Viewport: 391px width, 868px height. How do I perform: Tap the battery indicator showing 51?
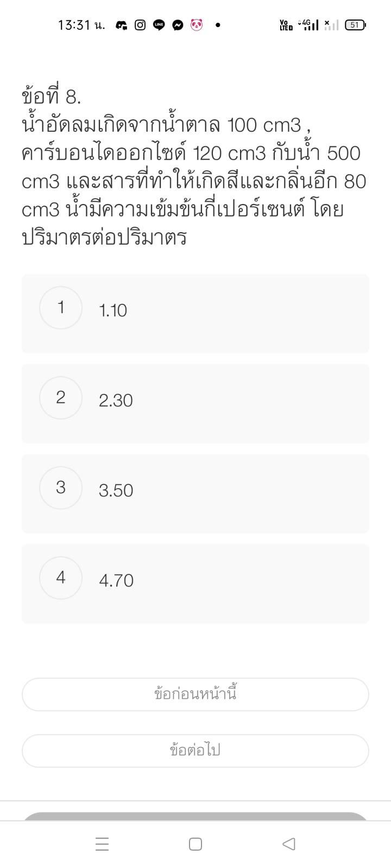tap(355, 25)
